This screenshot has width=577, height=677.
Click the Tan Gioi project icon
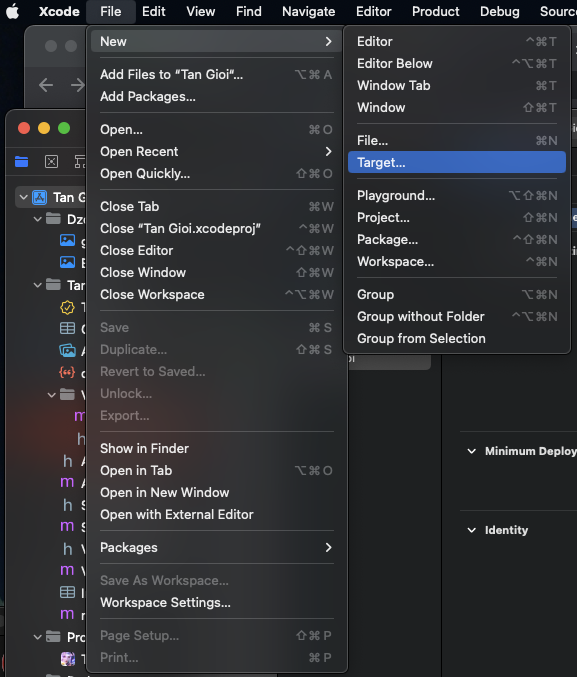pos(40,197)
